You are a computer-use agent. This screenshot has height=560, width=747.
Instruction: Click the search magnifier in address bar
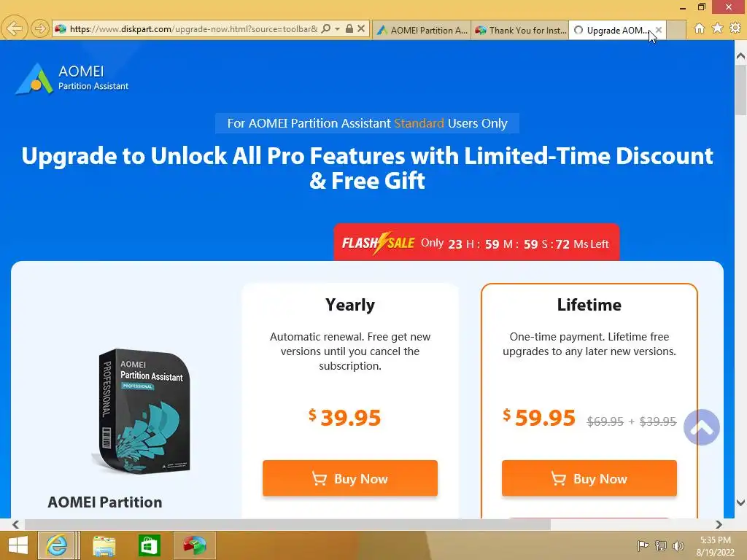pyautogui.click(x=326, y=28)
